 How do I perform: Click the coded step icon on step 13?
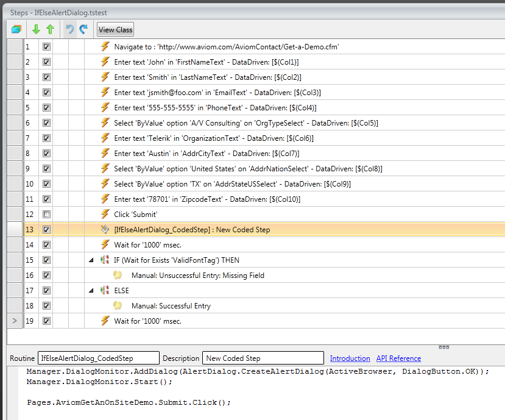105,229
